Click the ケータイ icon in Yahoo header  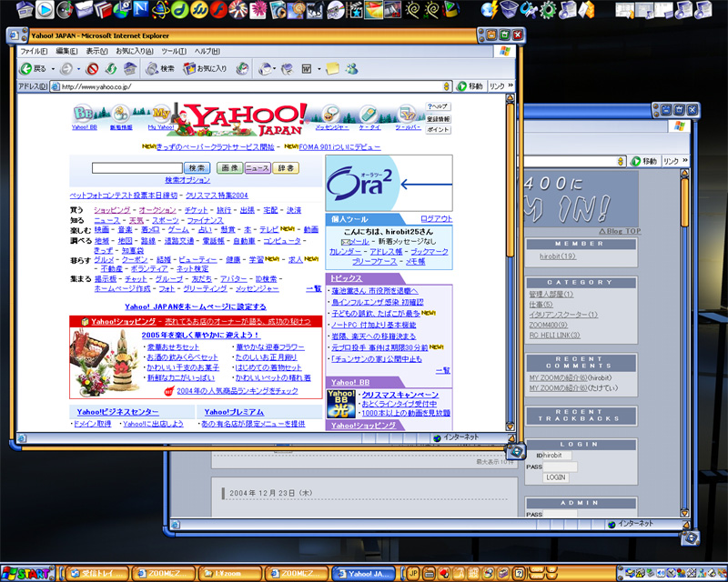point(369,114)
